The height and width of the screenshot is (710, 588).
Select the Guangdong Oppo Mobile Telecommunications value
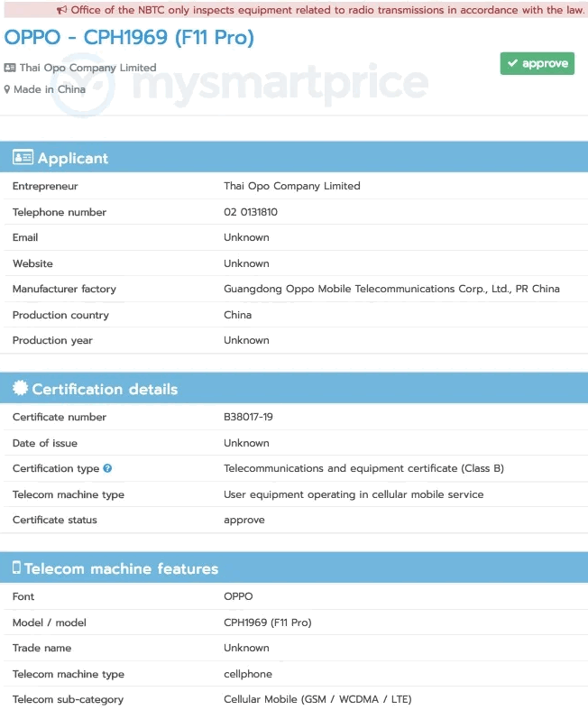391,289
